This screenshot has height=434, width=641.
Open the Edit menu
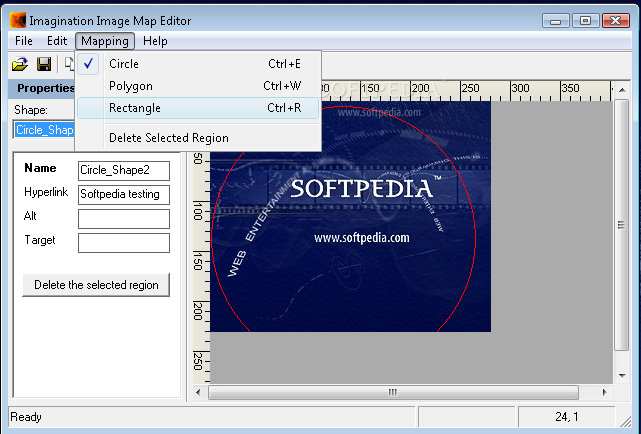(x=57, y=41)
